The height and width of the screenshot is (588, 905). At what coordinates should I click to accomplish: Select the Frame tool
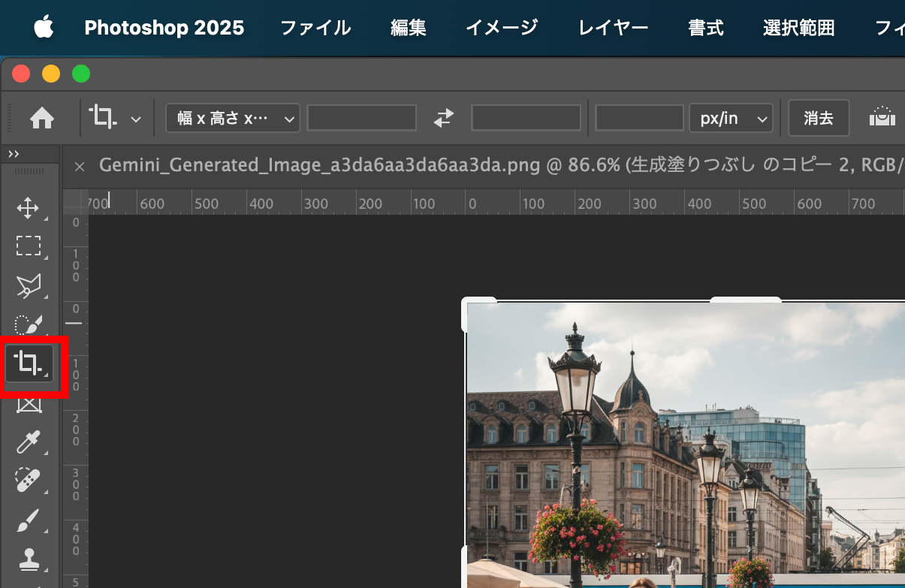pyautogui.click(x=29, y=403)
